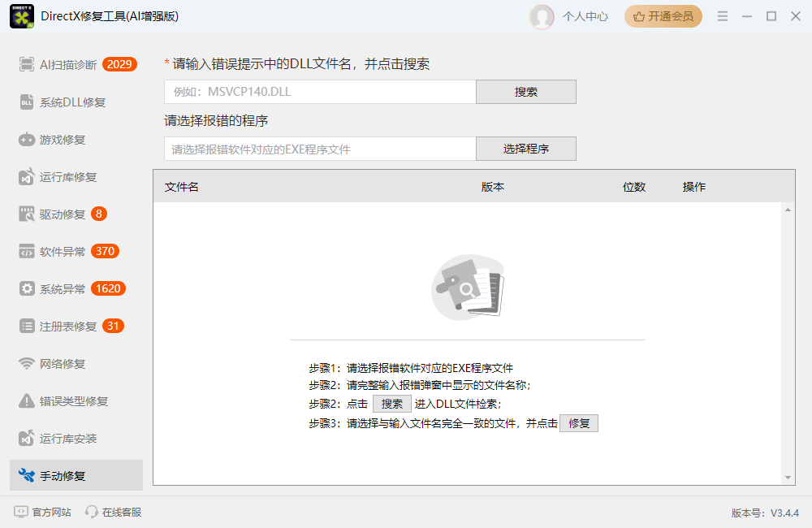Viewport: 812px width, 528px height.
Task: Open 错误类型修复 warning triangle icon
Action: click(x=27, y=401)
